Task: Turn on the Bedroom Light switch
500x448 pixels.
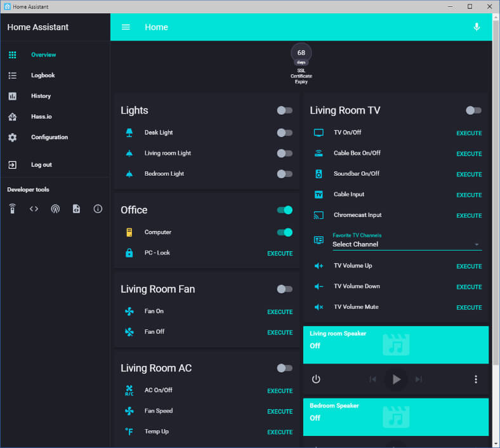Action: tap(284, 174)
